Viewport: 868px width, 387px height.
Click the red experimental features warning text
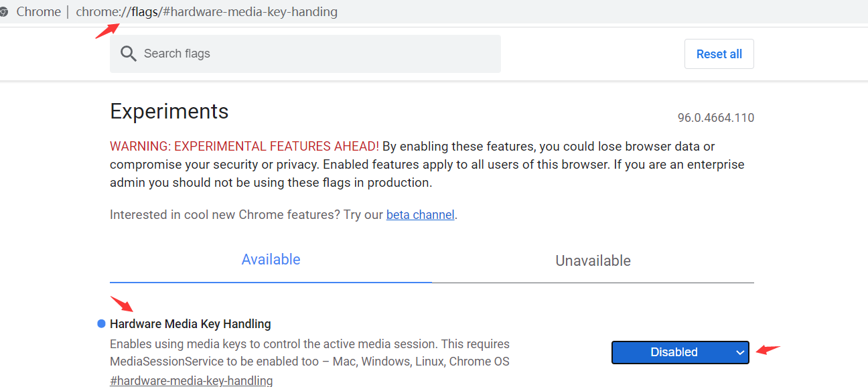(244, 146)
